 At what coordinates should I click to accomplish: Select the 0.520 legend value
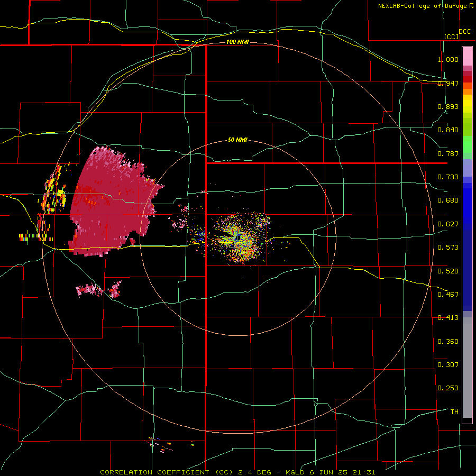click(448, 271)
